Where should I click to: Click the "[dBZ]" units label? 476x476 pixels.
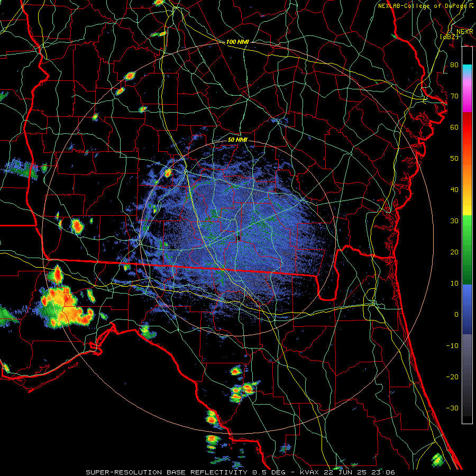tap(449, 36)
